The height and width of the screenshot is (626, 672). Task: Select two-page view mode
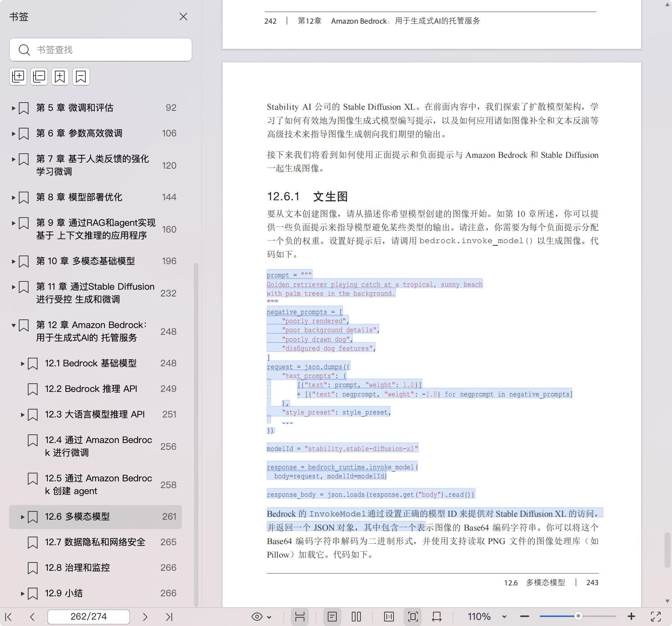click(x=356, y=617)
